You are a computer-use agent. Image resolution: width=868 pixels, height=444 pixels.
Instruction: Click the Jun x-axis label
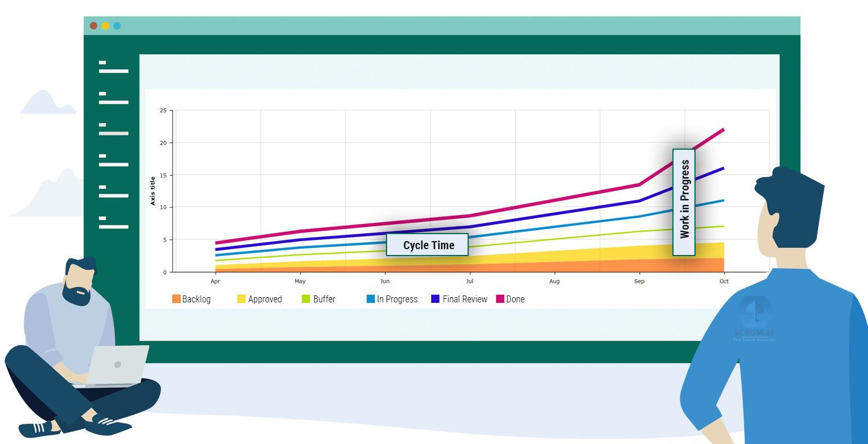point(385,282)
